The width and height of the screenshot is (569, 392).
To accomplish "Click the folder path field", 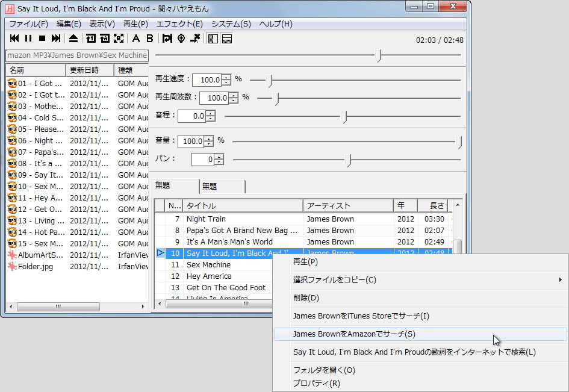I will (x=77, y=55).
